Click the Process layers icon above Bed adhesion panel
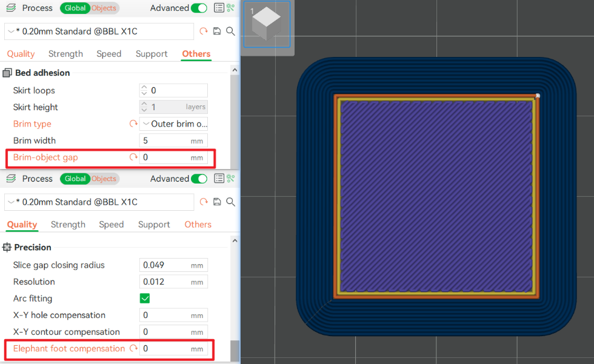Image resolution: width=594 pixels, height=364 pixels. click(x=11, y=7)
